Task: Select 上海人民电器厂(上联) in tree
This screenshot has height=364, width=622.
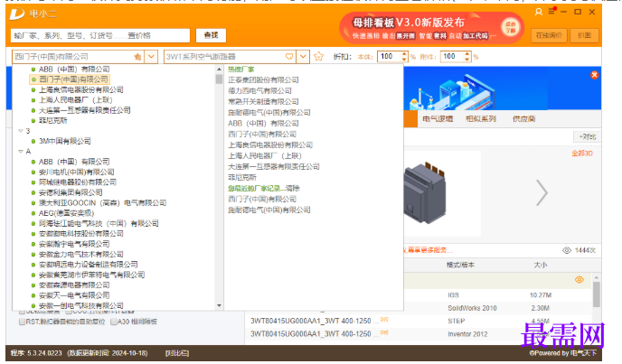Action: (75, 100)
